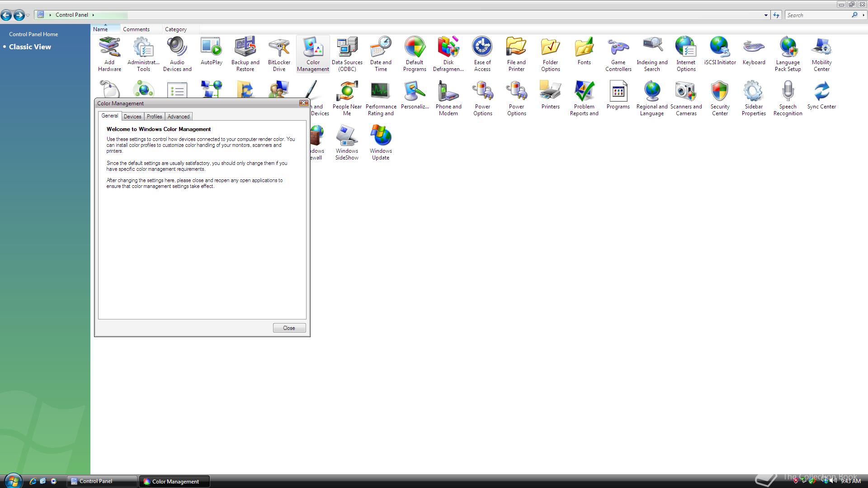Click the Control Panel Home link
Screen dimensions: 868x488
33,34
